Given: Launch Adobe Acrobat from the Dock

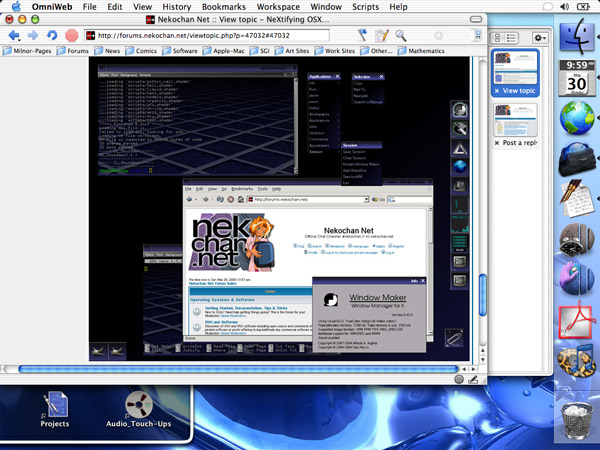Looking at the screenshot, I should click(577, 321).
